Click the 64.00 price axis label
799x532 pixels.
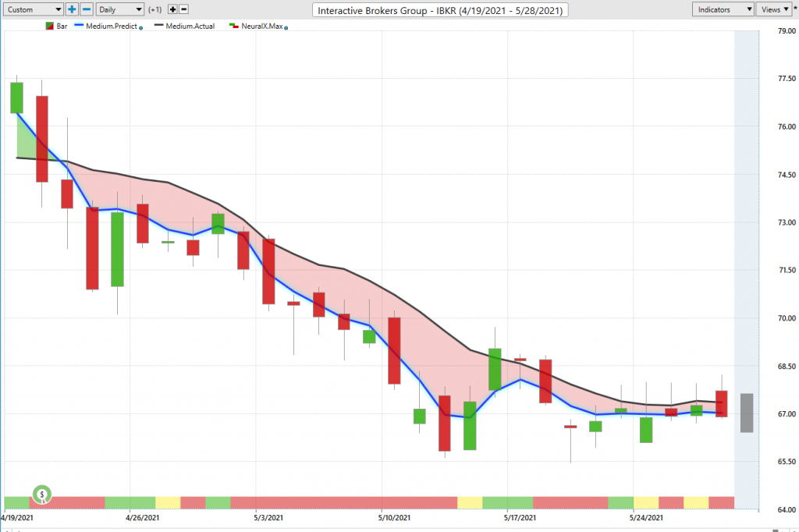click(787, 509)
